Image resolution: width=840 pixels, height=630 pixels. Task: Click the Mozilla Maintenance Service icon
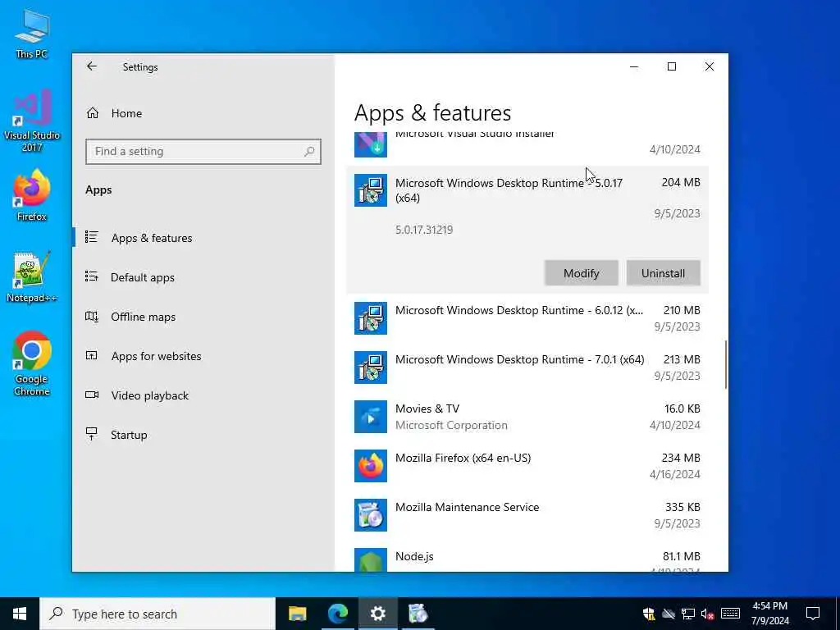371,515
